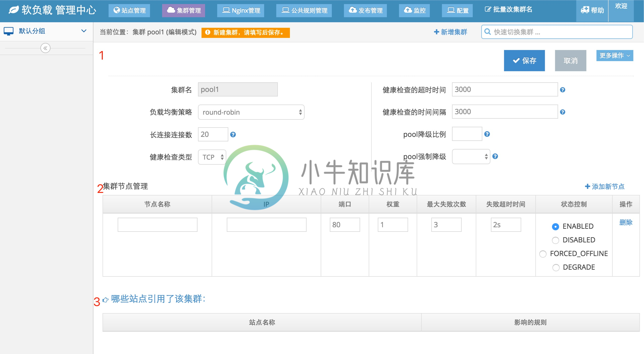Select DEGRADE status radio button
644x354 pixels.
pyautogui.click(x=556, y=267)
